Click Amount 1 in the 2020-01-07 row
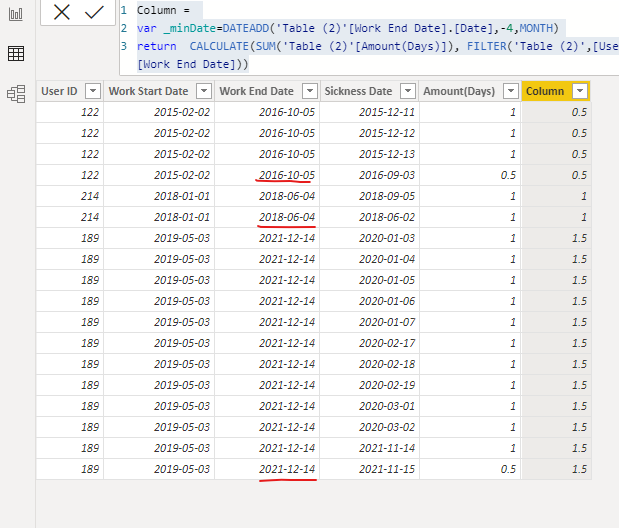Image resolution: width=619 pixels, height=528 pixels. 470,322
